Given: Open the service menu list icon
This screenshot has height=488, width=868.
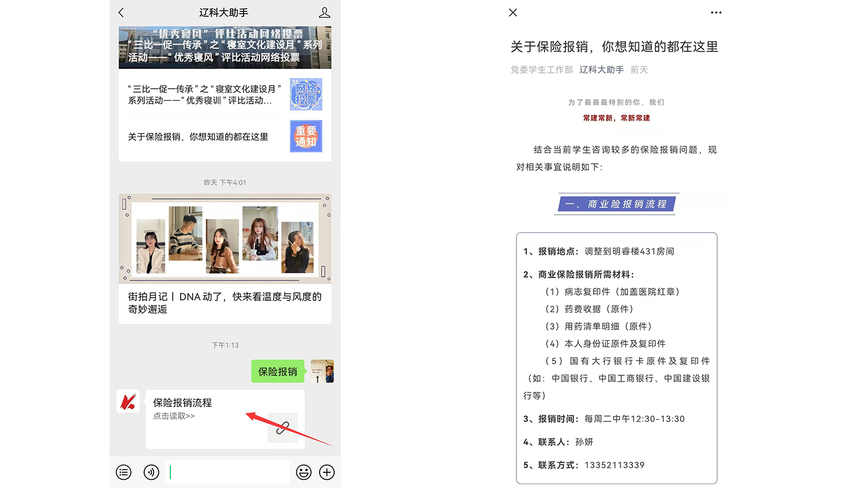Looking at the screenshot, I should [x=124, y=472].
